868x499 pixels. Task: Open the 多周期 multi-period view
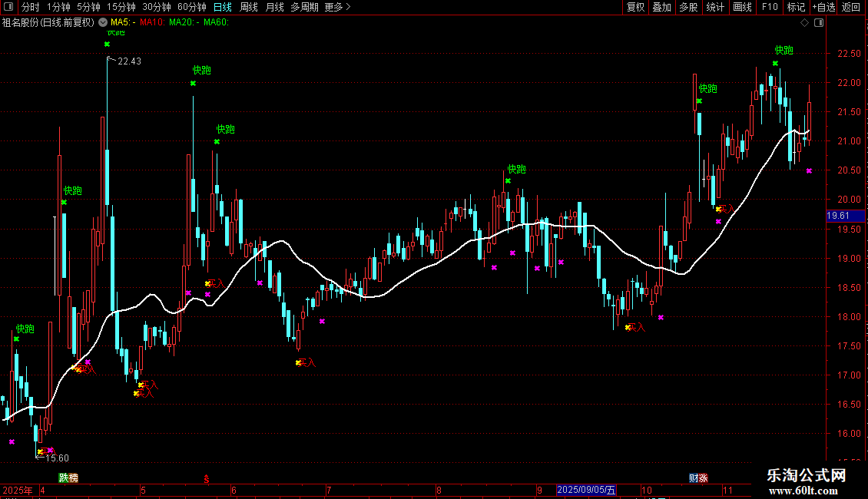pos(304,7)
